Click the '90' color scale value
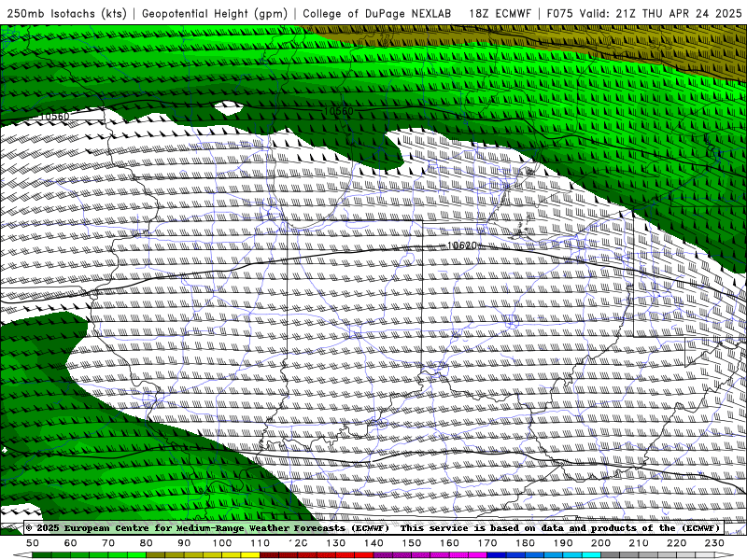 pyautogui.click(x=184, y=543)
